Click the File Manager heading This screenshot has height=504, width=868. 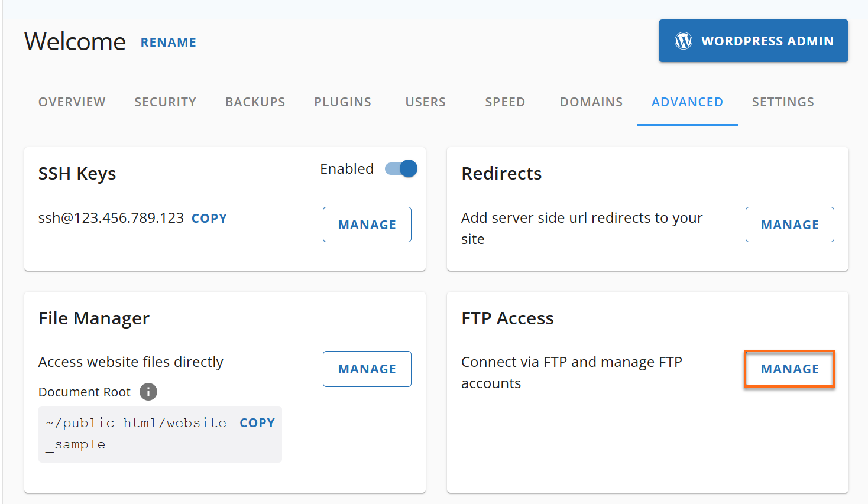pyautogui.click(x=94, y=318)
